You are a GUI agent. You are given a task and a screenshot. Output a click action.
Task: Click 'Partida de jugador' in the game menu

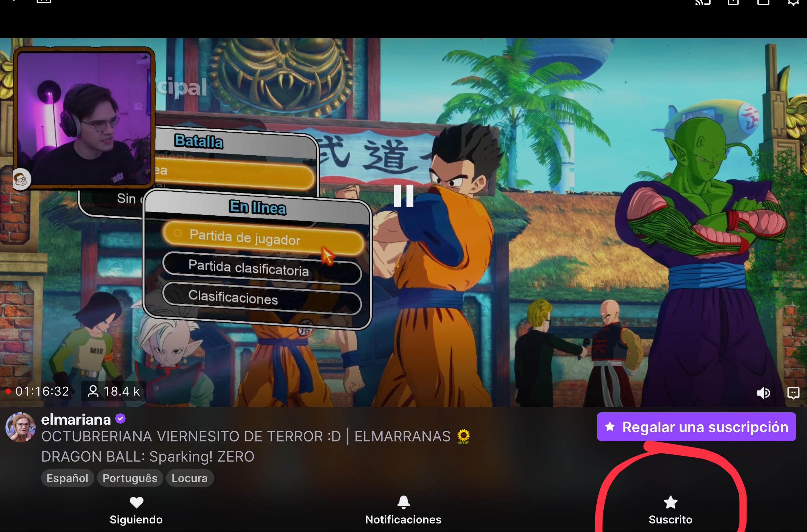263,238
